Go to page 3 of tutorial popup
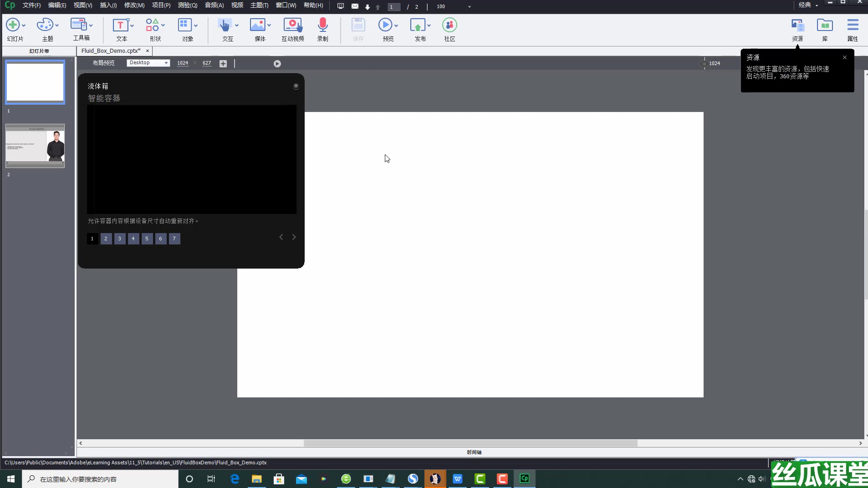The height and width of the screenshot is (488, 868). point(120,239)
